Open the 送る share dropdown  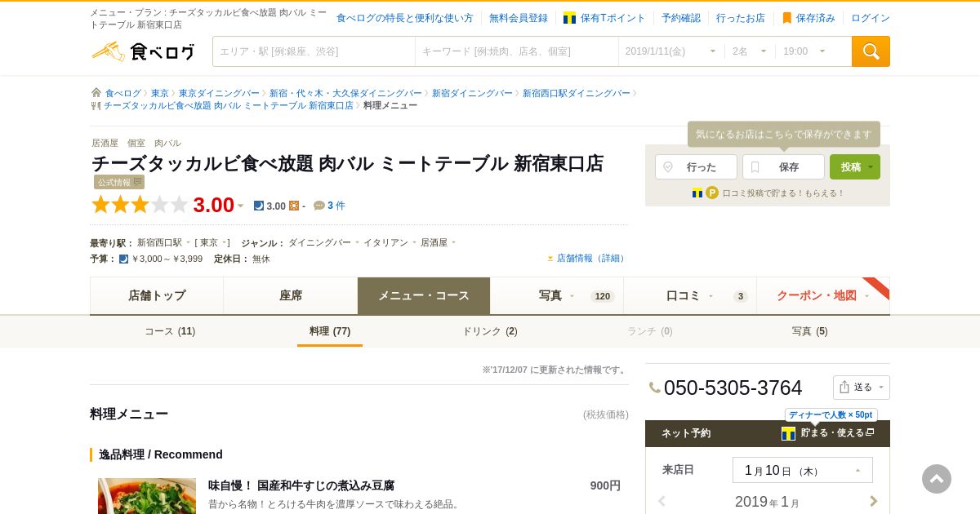pyautogui.click(x=862, y=388)
